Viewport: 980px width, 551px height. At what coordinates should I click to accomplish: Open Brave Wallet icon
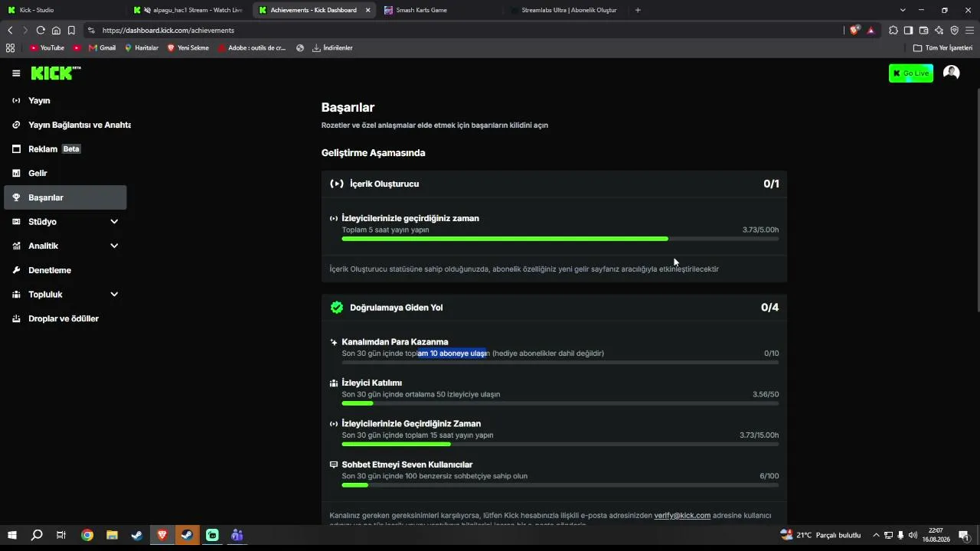pyautogui.click(x=923, y=30)
